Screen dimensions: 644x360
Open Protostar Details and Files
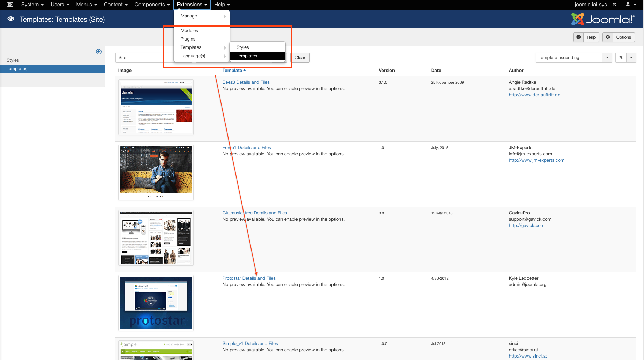click(x=249, y=278)
